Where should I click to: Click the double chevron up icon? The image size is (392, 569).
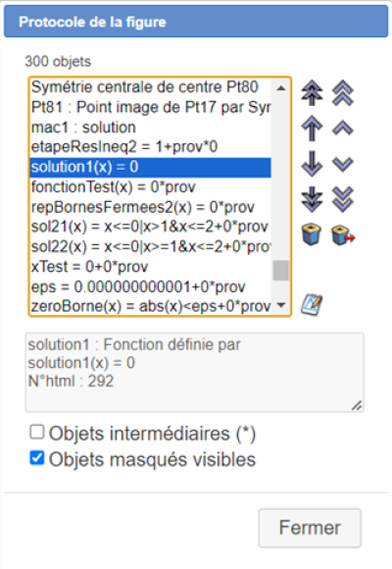pyautogui.click(x=343, y=93)
